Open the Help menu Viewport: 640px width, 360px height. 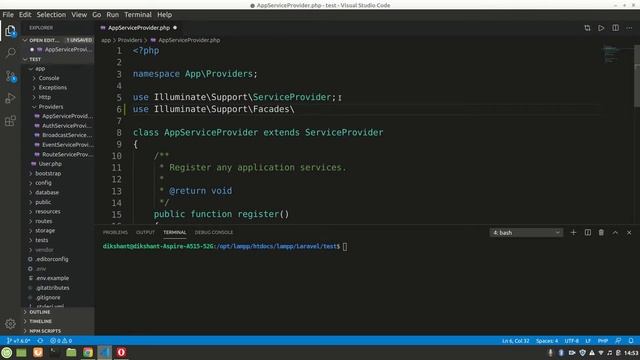(x=164, y=15)
